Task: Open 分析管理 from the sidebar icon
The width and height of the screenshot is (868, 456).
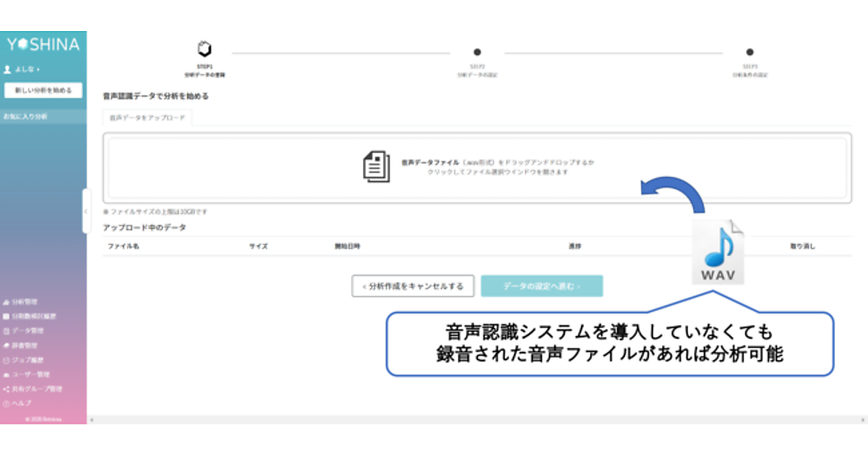Action: tap(7, 302)
